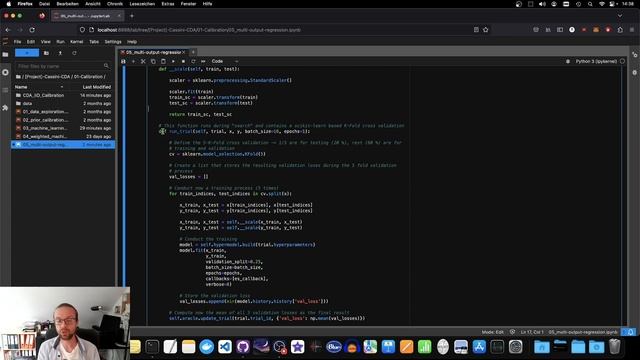This screenshot has height=360, width=640.
Task: Click the 01-Calibration breadcrumb path segment
Action: [88, 77]
